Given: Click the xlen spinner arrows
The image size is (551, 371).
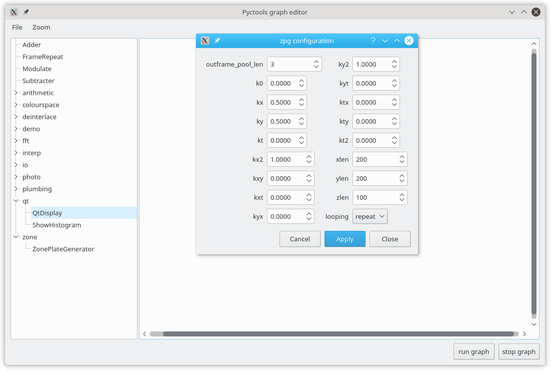Looking at the screenshot, I should click(x=402, y=159).
